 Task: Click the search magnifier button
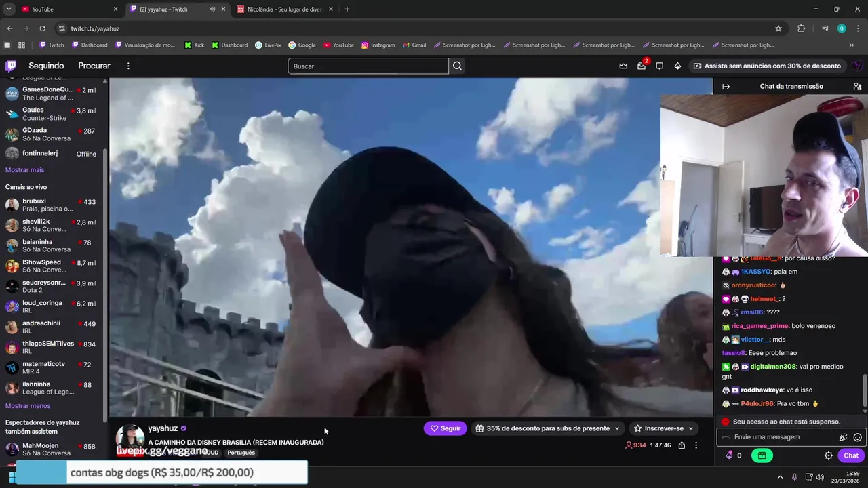(x=457, y=66)
